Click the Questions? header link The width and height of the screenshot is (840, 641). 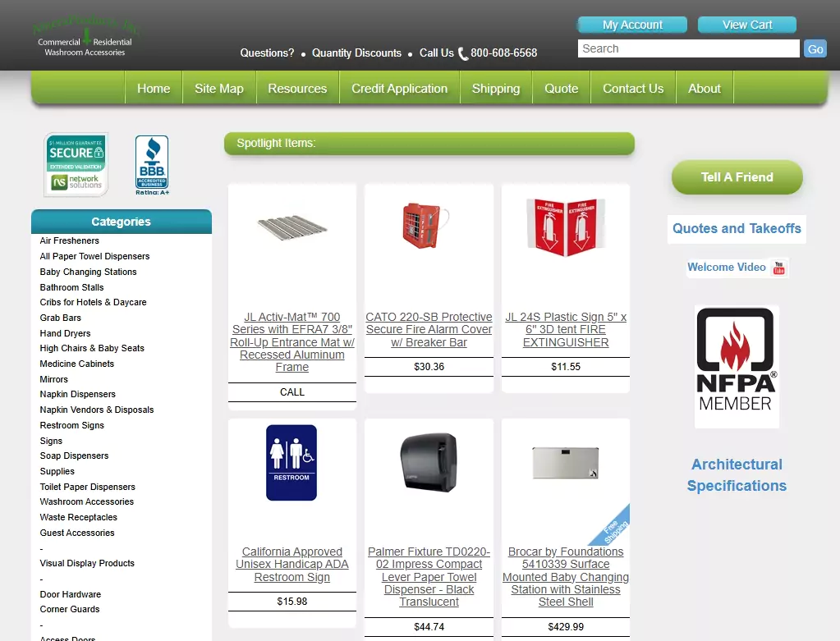pyautogui.click(x=267, y=53)
